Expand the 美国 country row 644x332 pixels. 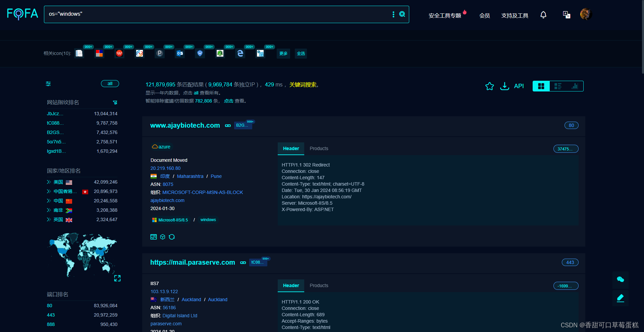click(49, 182)
